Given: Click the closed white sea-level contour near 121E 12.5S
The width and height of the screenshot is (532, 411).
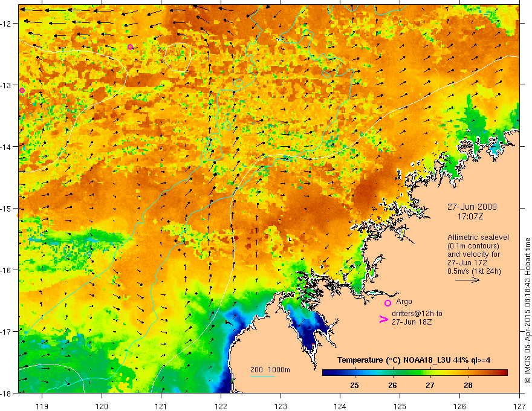Looking at the screenshot, I should coord(178,57).
